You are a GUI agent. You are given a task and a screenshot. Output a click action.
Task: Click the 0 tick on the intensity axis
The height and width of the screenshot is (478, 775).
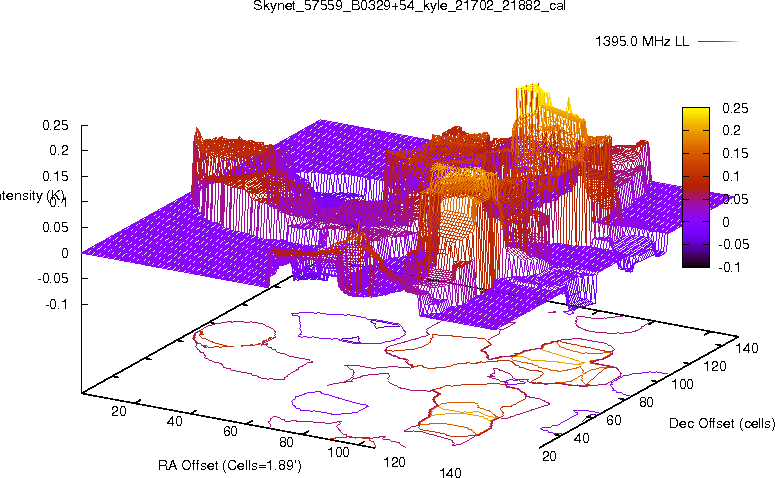pos(65,253)
